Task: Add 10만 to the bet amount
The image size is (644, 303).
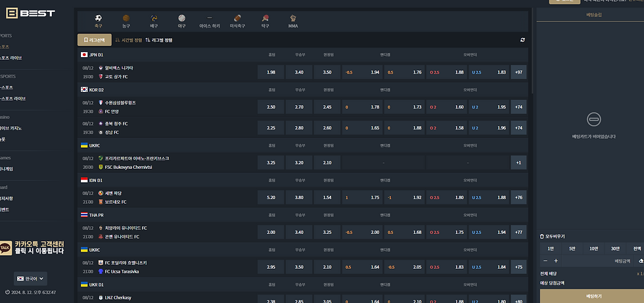Action: pyautogui.click(x=594, y=248)
